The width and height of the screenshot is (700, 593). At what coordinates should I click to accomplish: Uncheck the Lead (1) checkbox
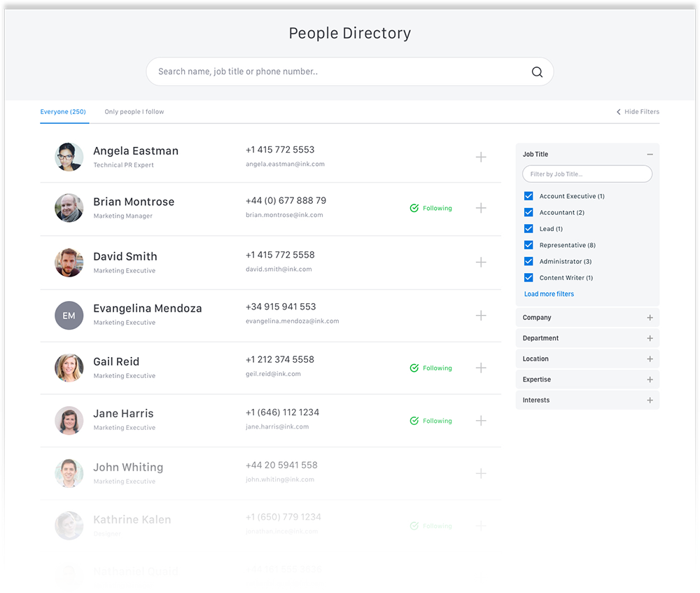point(528,228)
